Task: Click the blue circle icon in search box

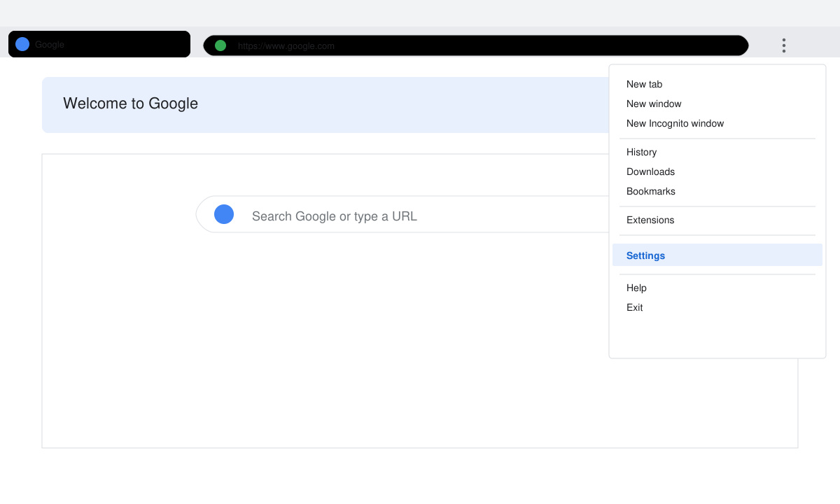Action: (224, 214)
